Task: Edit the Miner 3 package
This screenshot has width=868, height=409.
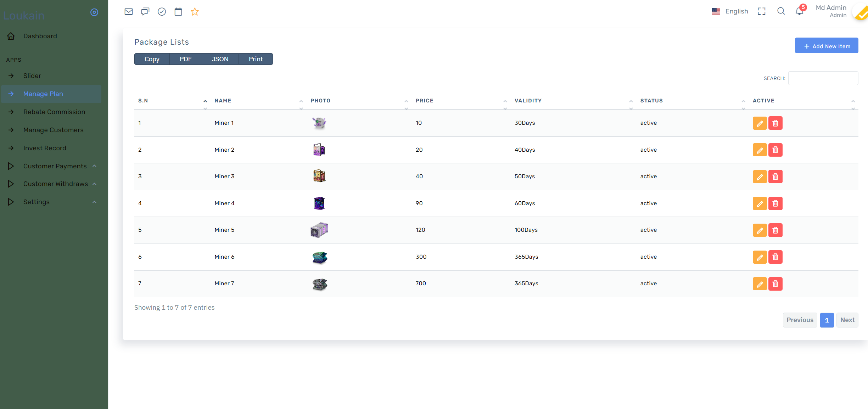Action: click(x=760, y=177)
